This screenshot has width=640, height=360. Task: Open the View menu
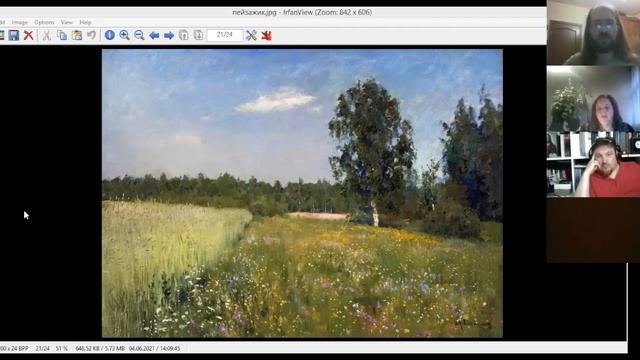[67, 22]
